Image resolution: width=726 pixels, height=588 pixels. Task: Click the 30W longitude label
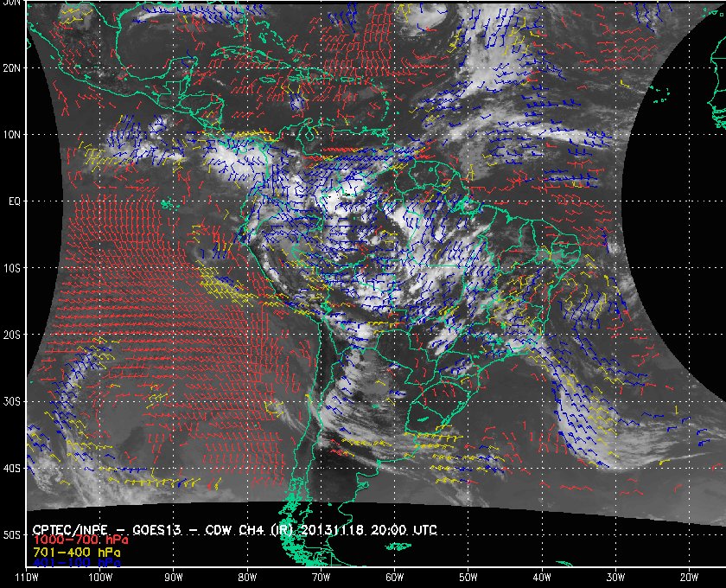615,577
